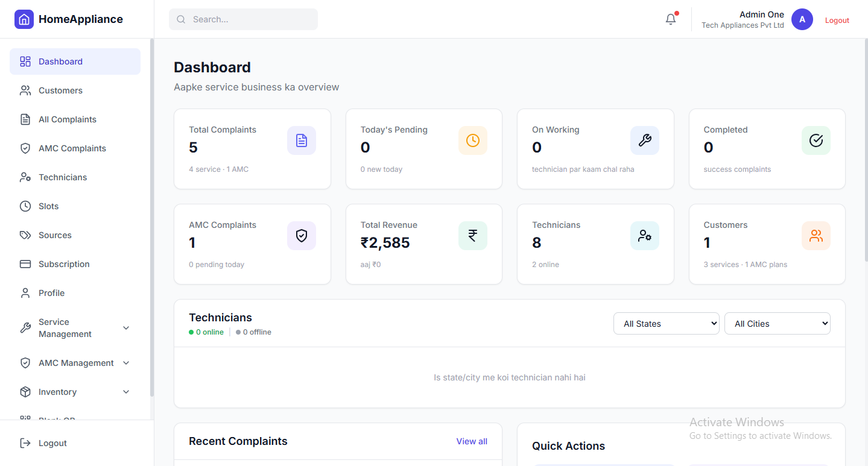Click the '2 online' technicians card text
868x466 pixels.
(545, 265)
